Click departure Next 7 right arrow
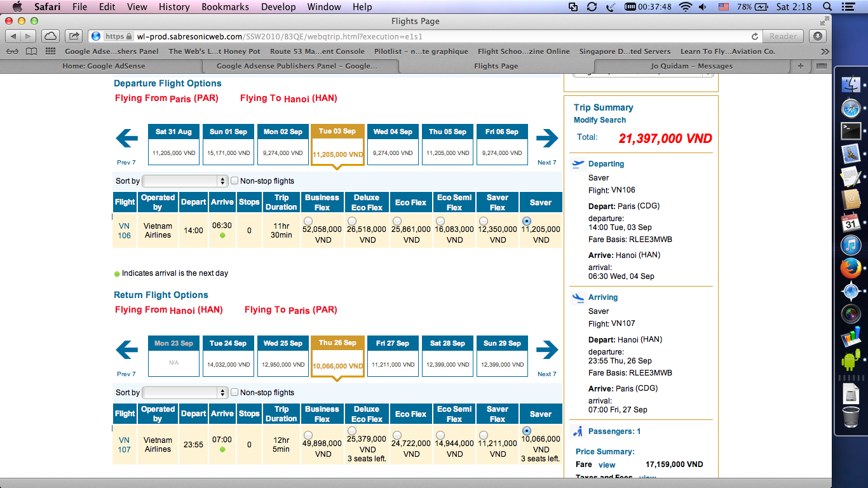 pyautogui.click(x=546, y=138)
